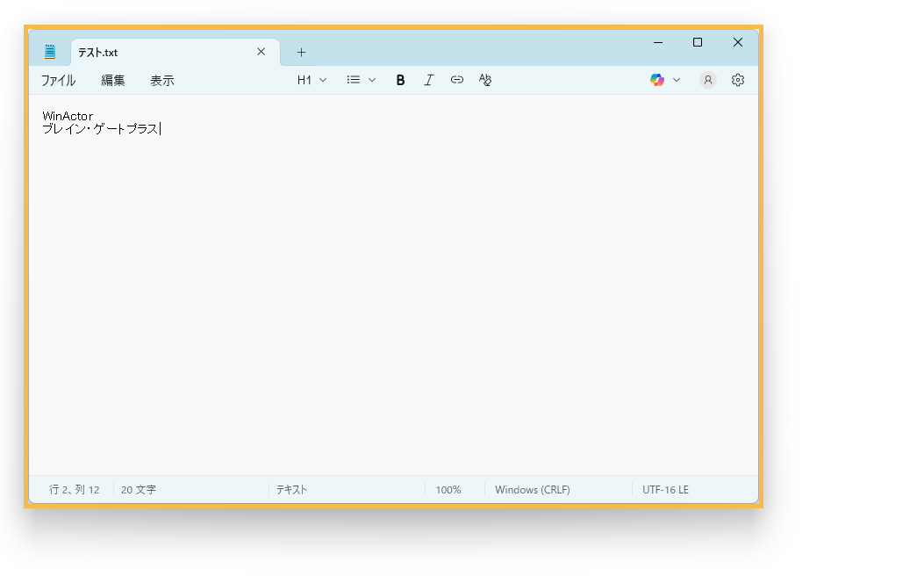Screen dimensions: 924x583
Task: Click the 20 文字 character count
Action: click(x=139, y=490)
